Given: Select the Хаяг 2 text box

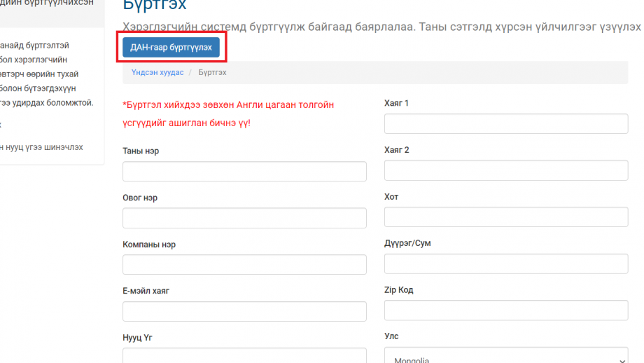Looking at the screenshot, I should pos(506,170).
